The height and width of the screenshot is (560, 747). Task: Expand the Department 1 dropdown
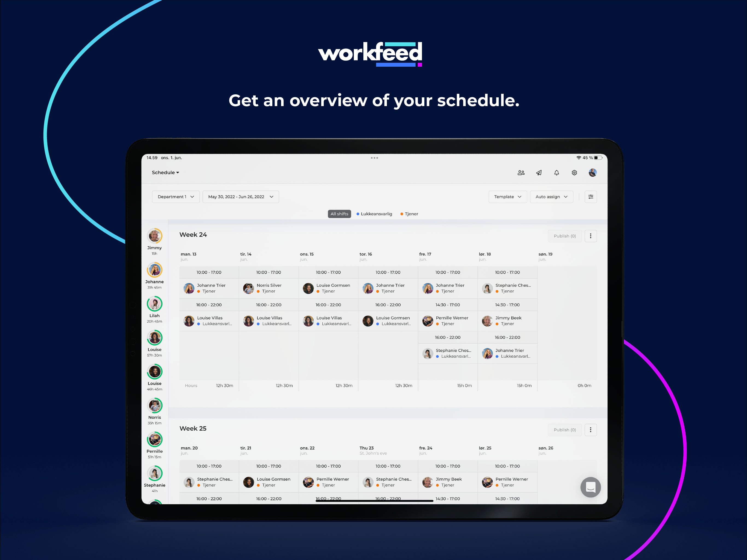point(174,197)
